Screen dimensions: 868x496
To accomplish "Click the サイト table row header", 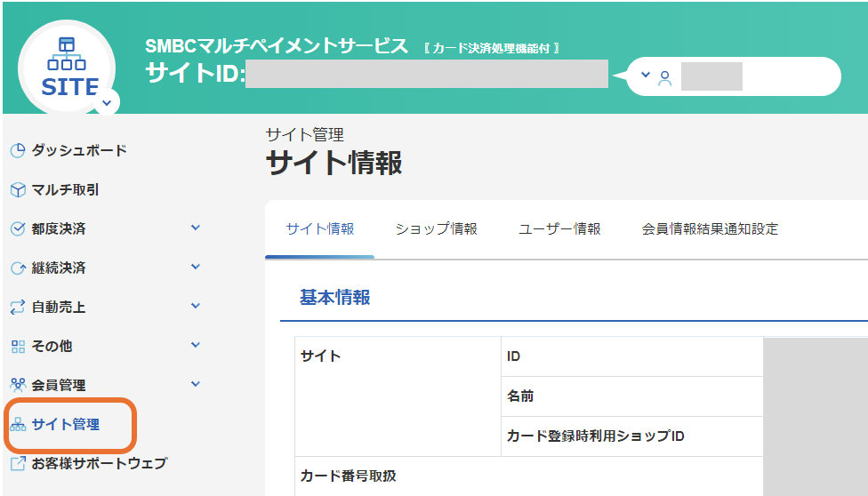I will pyautogui.click(x=398, y=396).
